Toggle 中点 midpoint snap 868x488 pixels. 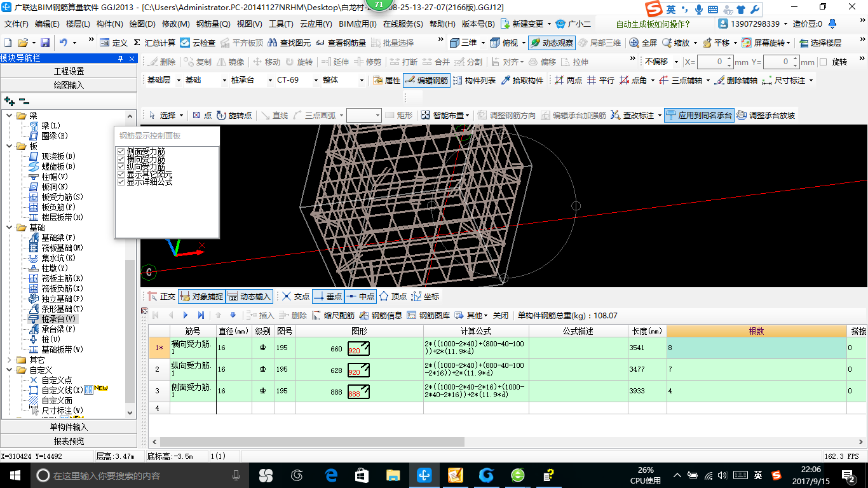point(360,297)
